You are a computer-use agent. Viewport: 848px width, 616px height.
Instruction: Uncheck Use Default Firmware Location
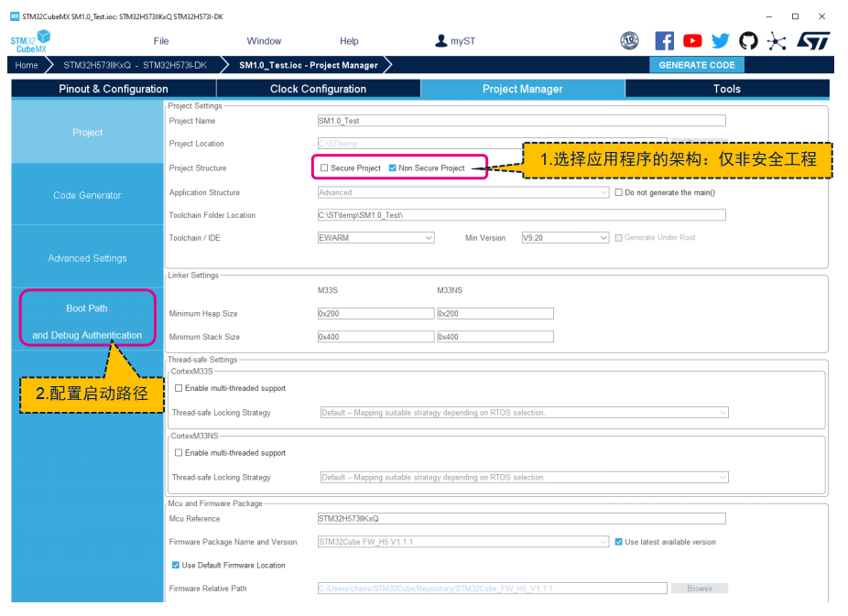(x=176, y=566)
